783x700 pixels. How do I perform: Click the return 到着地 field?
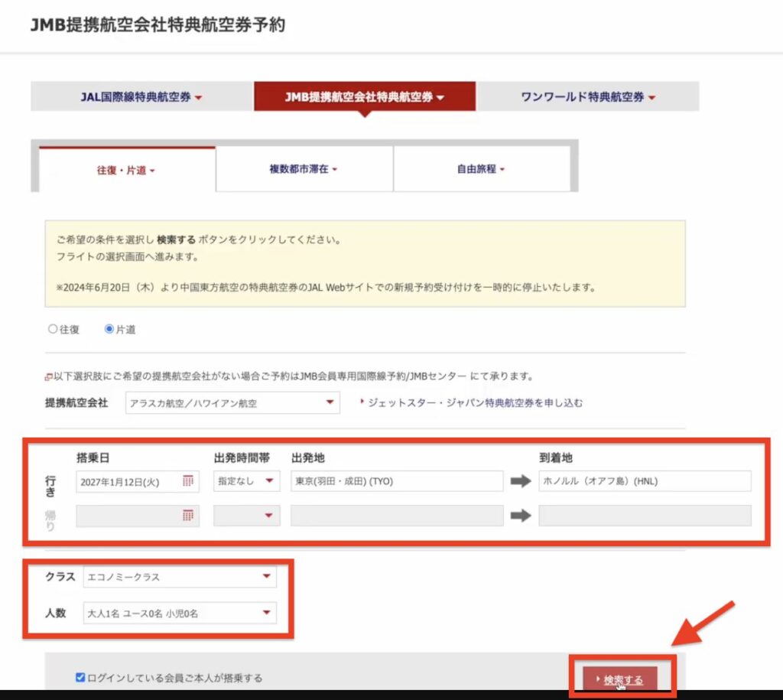point(645,516)
